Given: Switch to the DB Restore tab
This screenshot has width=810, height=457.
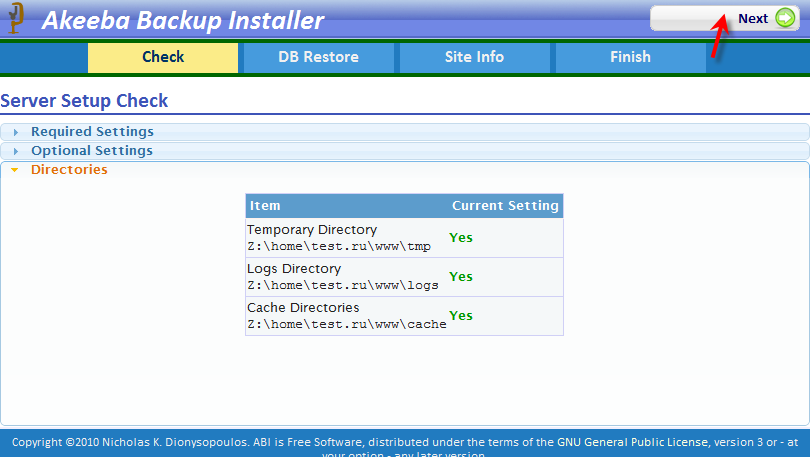Looking at the screenshot, I should pos(319,57).
